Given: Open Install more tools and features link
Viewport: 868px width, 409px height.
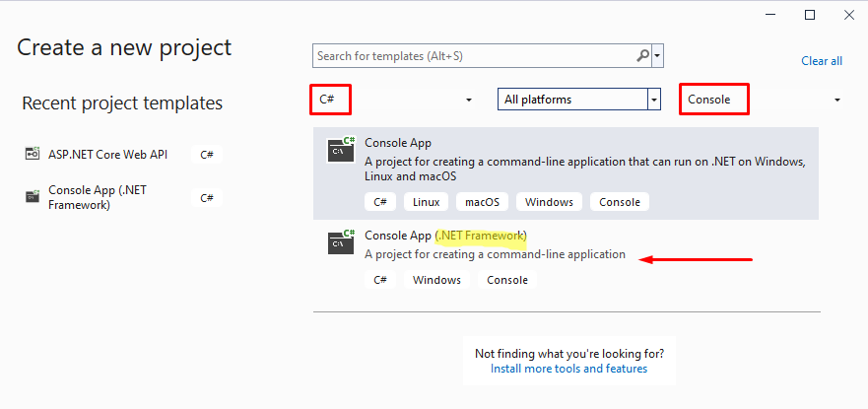Looking at the screenshot, I should (x=568, y=369).
